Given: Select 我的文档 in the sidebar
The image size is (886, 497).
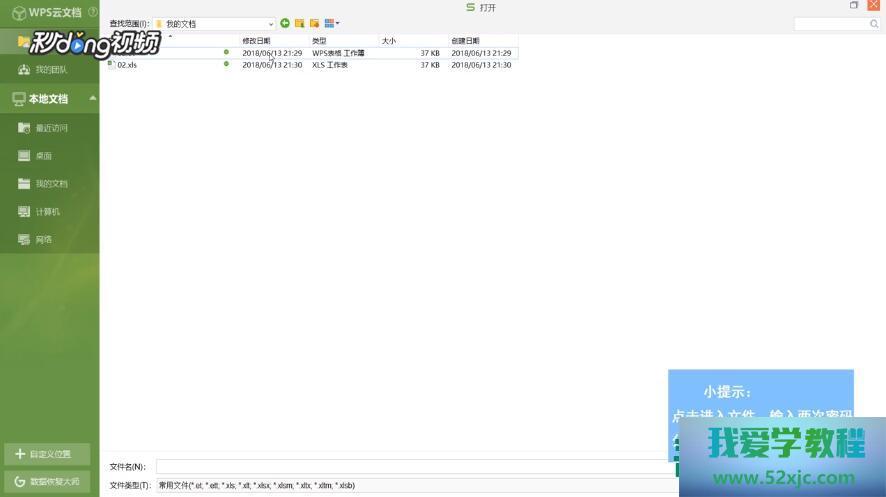Looking at the screenshot, I should [51, 184].
